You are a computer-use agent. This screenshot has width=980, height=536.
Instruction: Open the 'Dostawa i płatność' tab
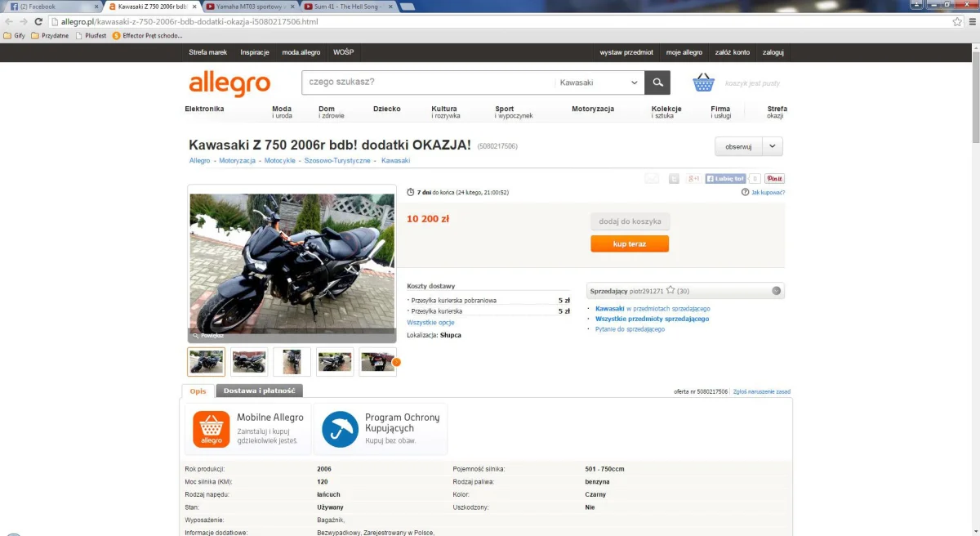coord(259,391)
